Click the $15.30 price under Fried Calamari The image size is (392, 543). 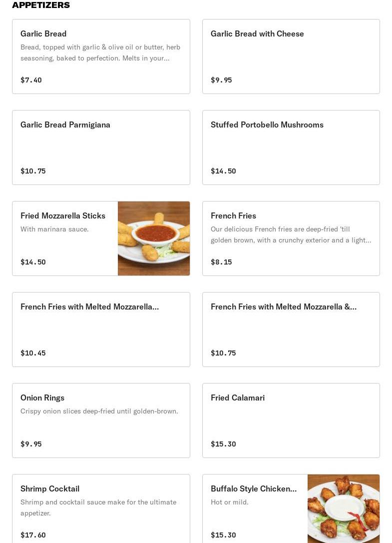(x=223, y=444)
